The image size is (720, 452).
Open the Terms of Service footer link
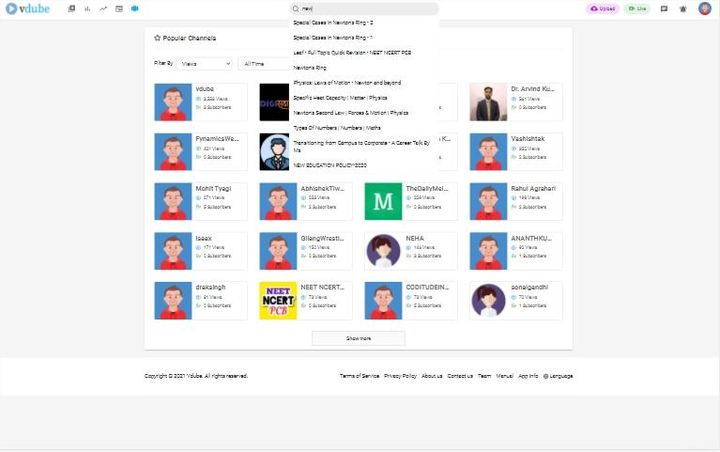[360, 376]
